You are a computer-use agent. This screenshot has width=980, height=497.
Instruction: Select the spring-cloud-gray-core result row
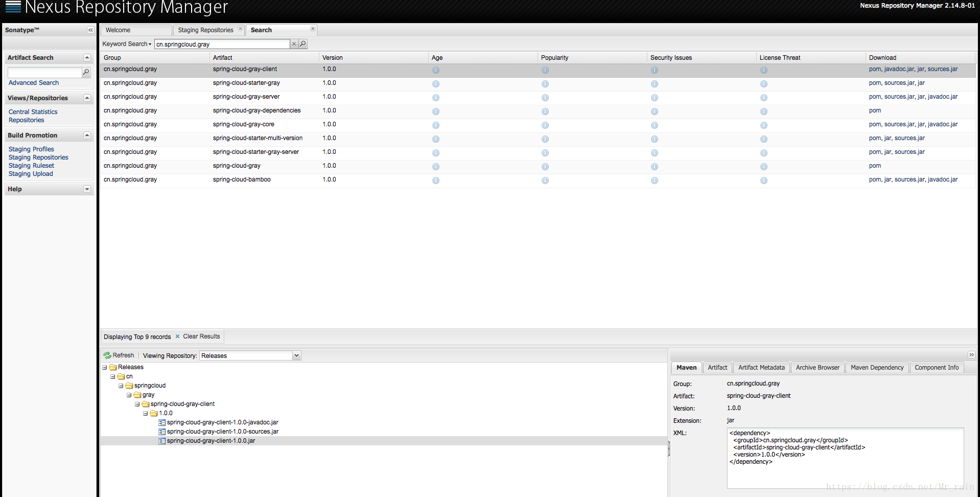tap(538, 125)
